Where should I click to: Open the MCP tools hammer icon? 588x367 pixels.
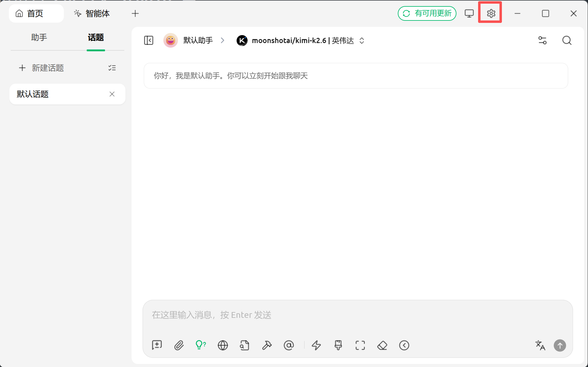tap(267, 345)
